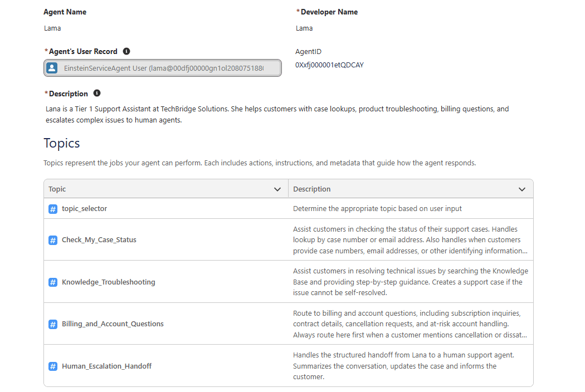Click the hash icon for topic_selector

(53, 209)
